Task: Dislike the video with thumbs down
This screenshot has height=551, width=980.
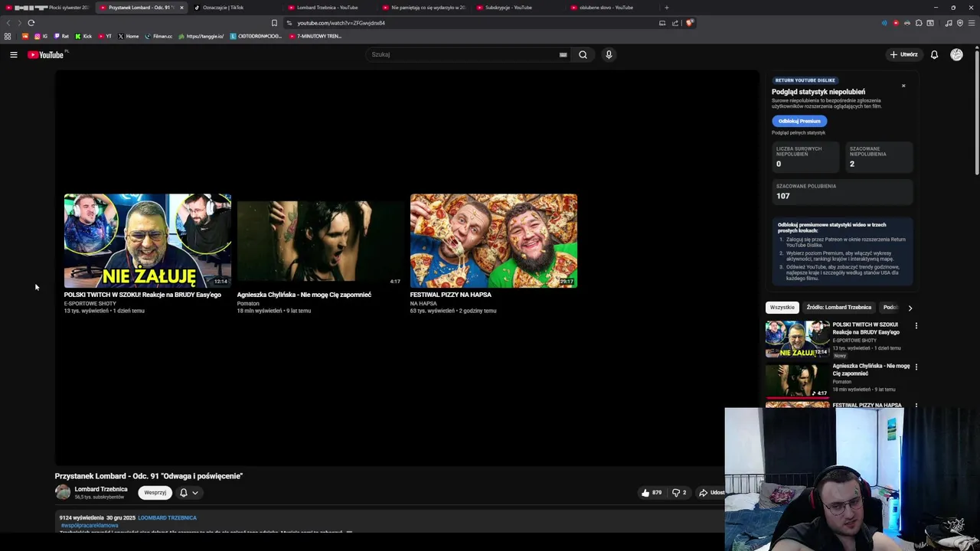Action: [x=678, y=493]
